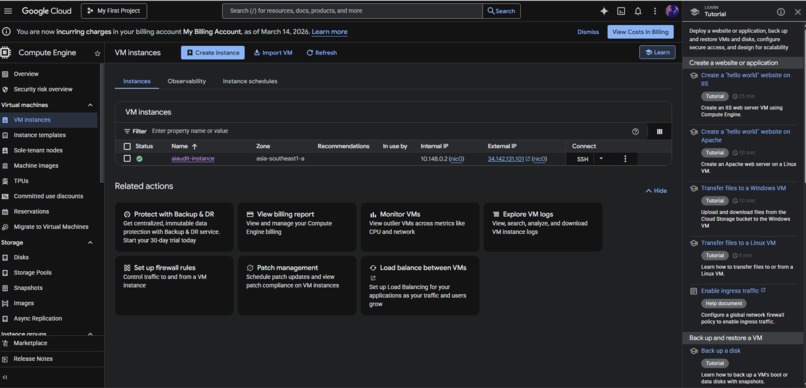Open the My First Project selector
The width and height of the screenshot is (806, 388).
pyautogui.click(x=114, y=11)
